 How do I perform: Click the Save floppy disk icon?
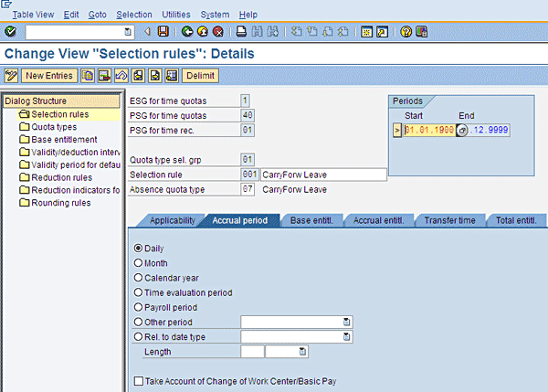tap(163, 32)
